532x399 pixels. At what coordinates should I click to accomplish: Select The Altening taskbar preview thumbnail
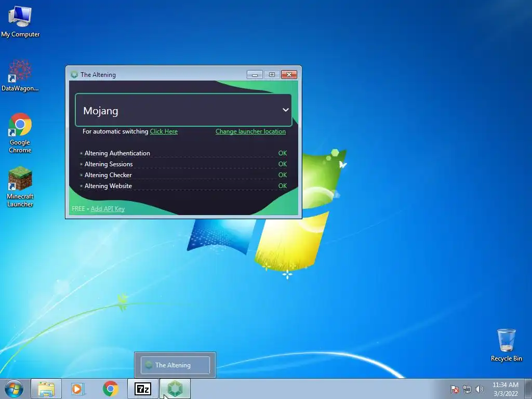(x=175, y=365)
